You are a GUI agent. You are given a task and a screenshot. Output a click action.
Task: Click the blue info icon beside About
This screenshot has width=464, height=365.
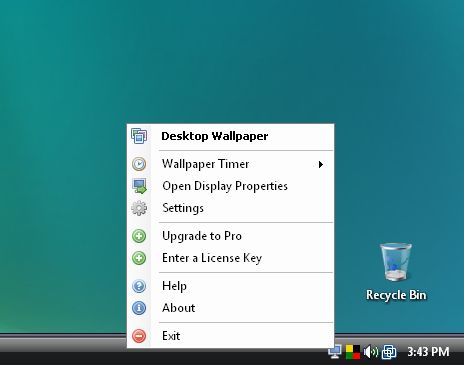coord(139,308)
